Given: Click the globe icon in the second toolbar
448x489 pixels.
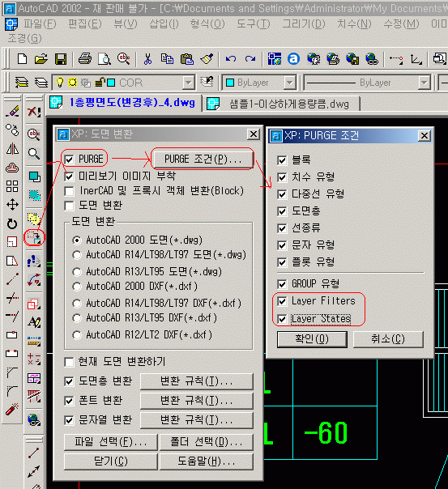Looking at the screenshot, I should [34, 419].
